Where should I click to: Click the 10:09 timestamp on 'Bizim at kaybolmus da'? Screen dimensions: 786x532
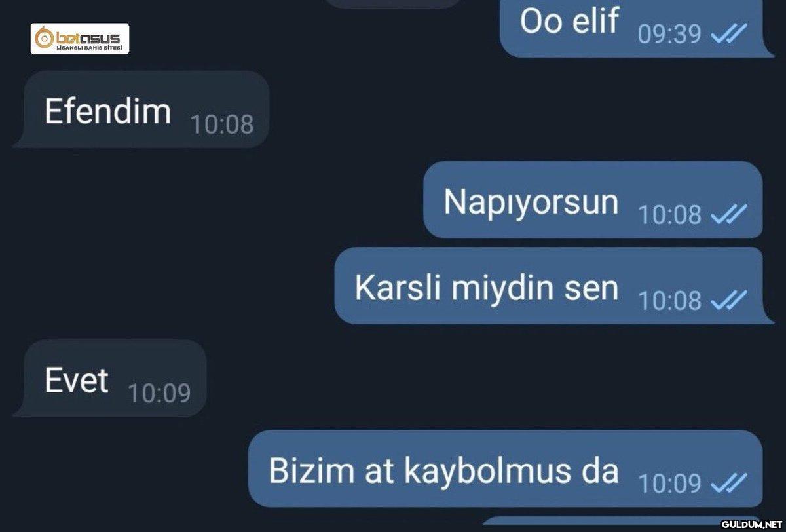click(669, 484)
